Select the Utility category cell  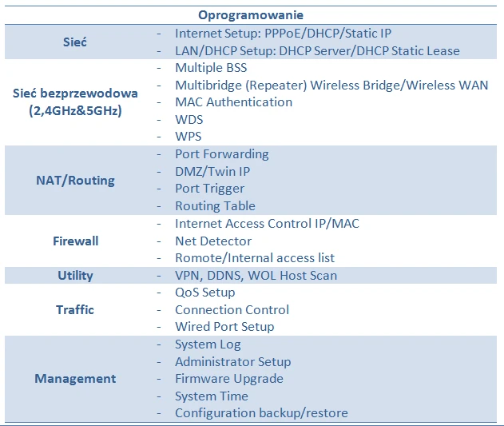pyautogui.click(x=75, y=276)
